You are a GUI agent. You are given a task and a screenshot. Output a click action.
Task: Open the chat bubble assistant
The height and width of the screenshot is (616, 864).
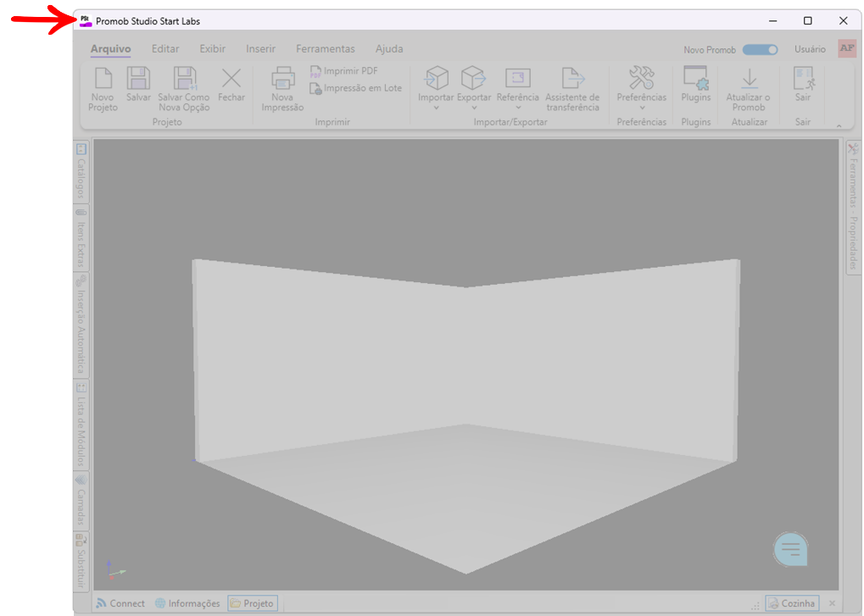click(791, 549)
